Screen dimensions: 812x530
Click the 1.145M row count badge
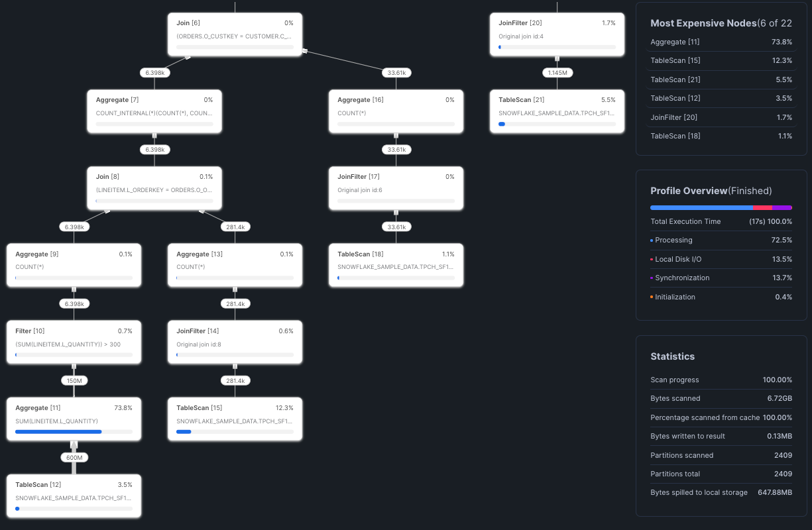[x=557, y=72]
